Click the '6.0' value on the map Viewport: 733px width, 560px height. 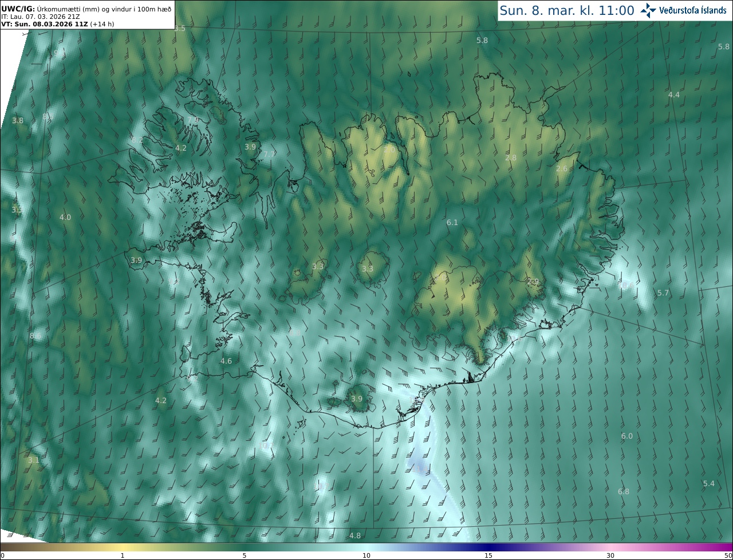pyautogui.click(x=627, y=436)
